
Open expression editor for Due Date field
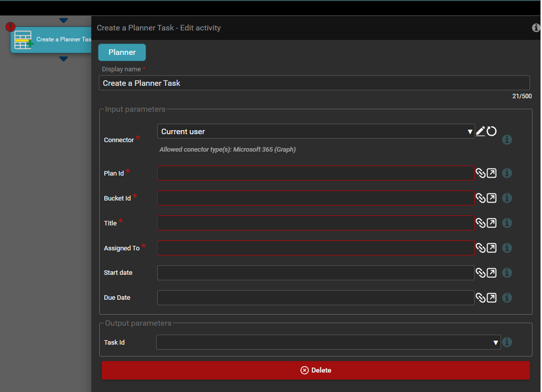[492, 298]
